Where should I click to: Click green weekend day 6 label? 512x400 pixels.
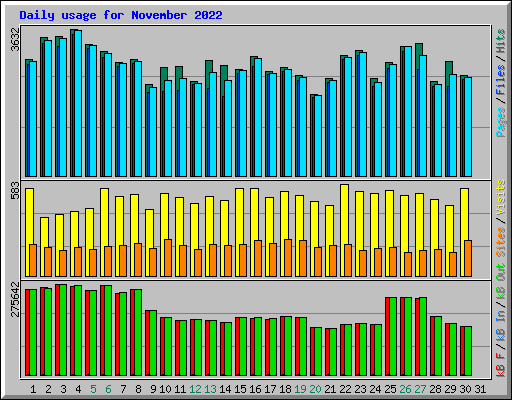pos(108,389)
